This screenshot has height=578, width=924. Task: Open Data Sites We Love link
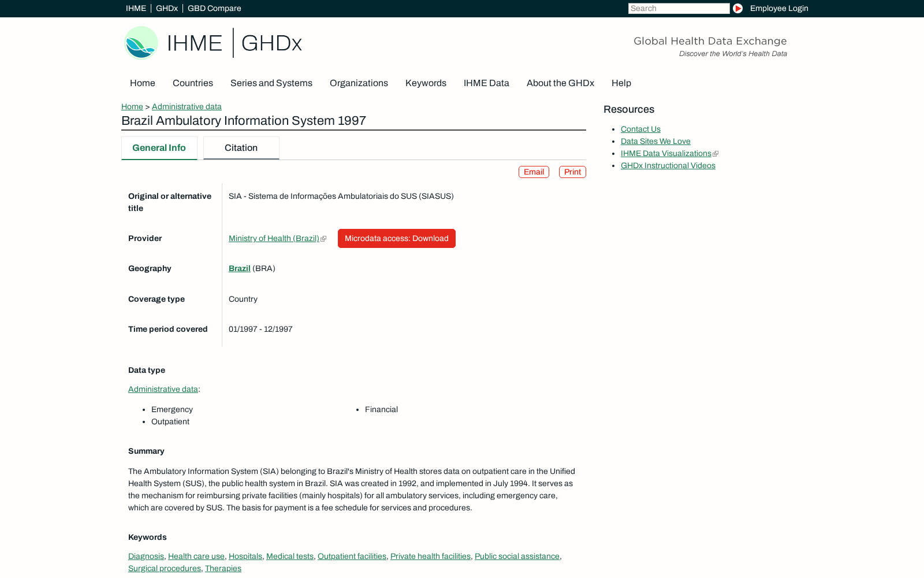click(655, 141)
